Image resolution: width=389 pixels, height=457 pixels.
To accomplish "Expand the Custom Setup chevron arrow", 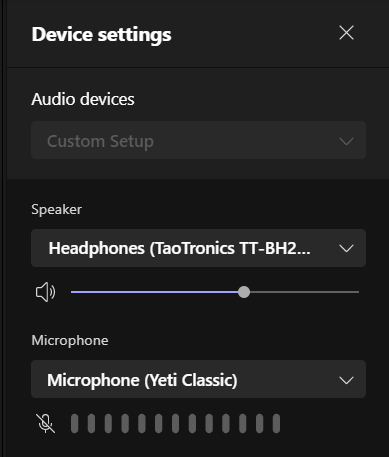I will coord(346,141).
